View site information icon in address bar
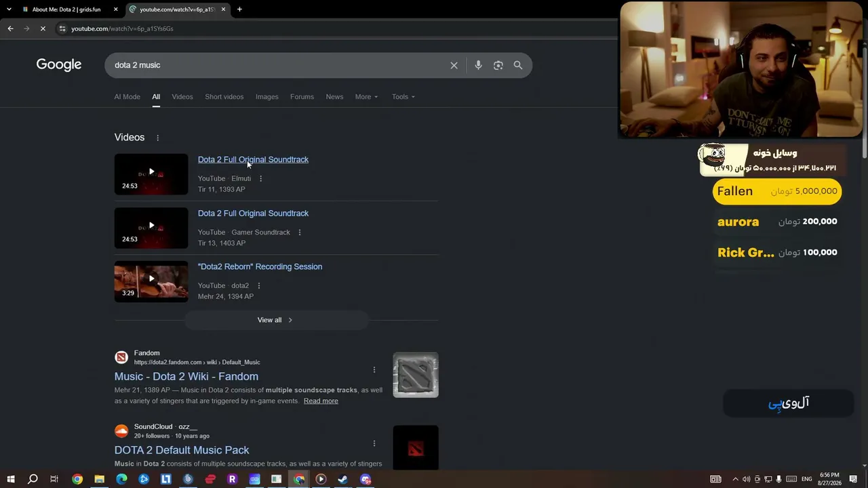 pos(62,28)
